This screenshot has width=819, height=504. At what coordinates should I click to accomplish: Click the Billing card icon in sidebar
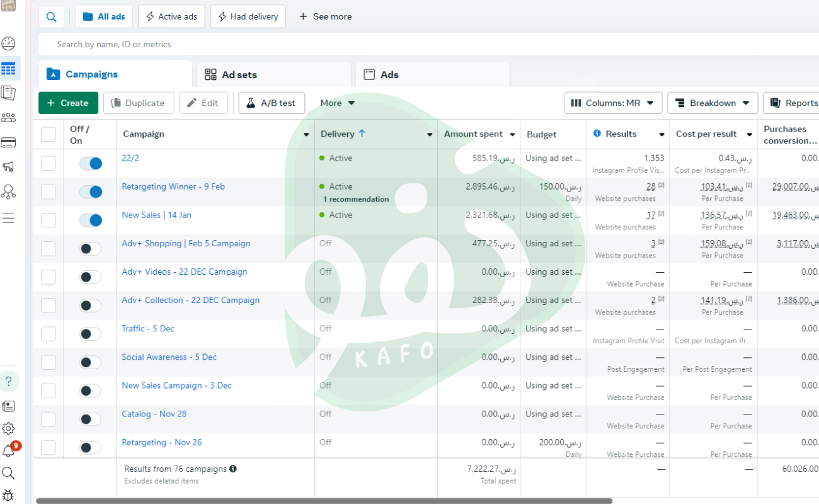click(x=8, y=142)
